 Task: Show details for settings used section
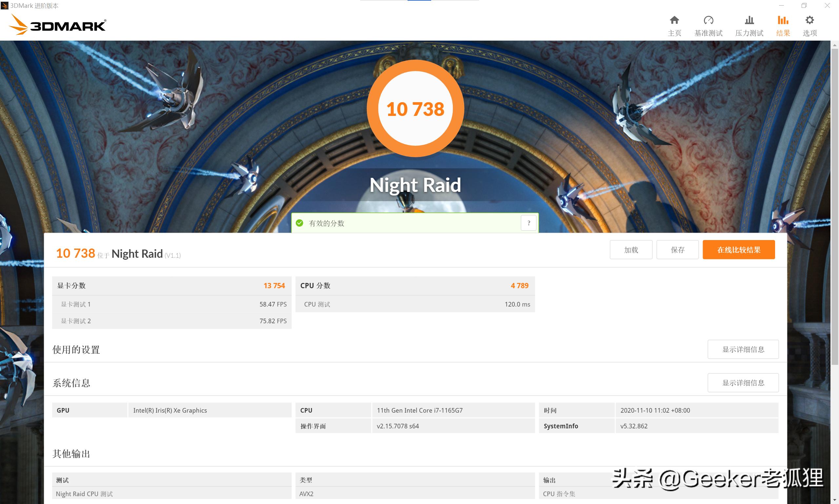(743, 349)
